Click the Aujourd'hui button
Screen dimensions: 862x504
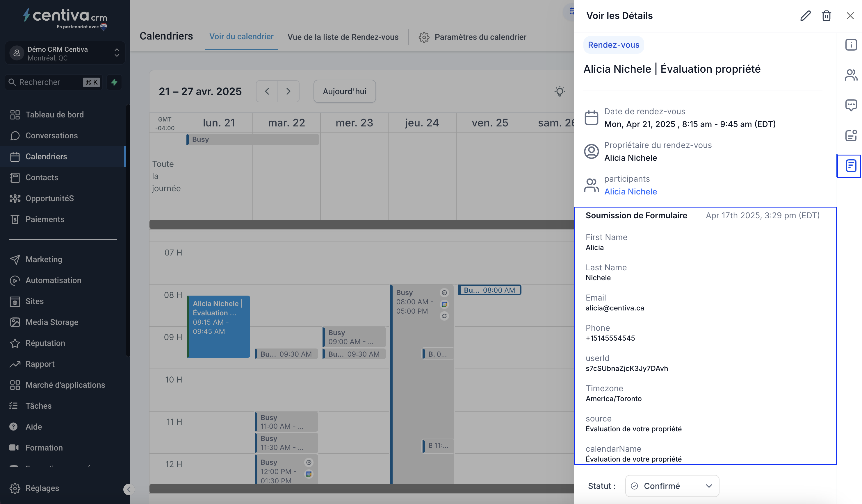tap(344, 91)
